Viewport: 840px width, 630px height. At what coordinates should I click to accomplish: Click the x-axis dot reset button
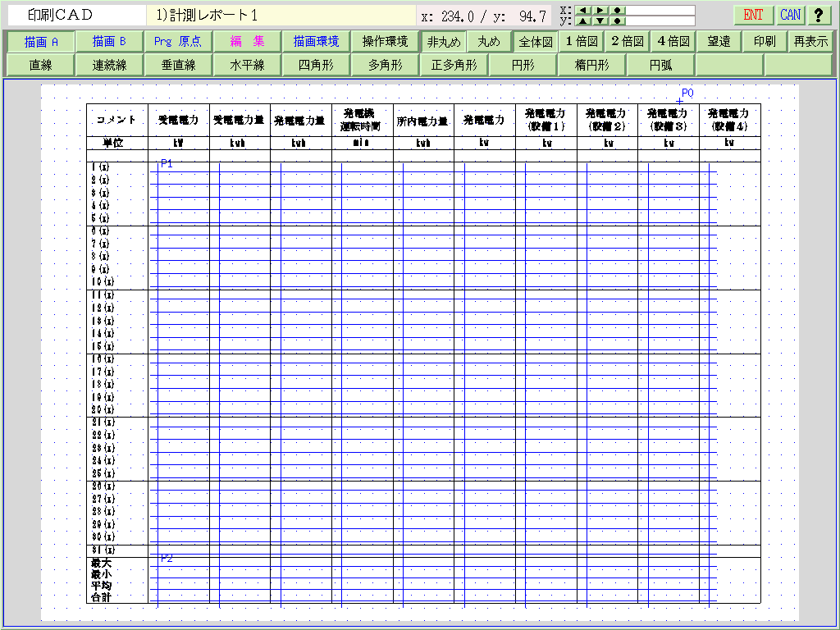pos(618,11)
